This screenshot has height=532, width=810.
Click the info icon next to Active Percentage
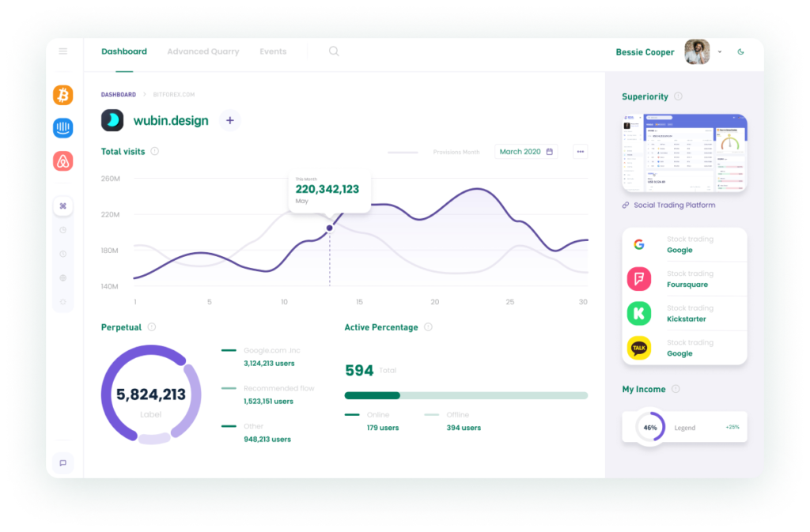(x=428, y=326)
